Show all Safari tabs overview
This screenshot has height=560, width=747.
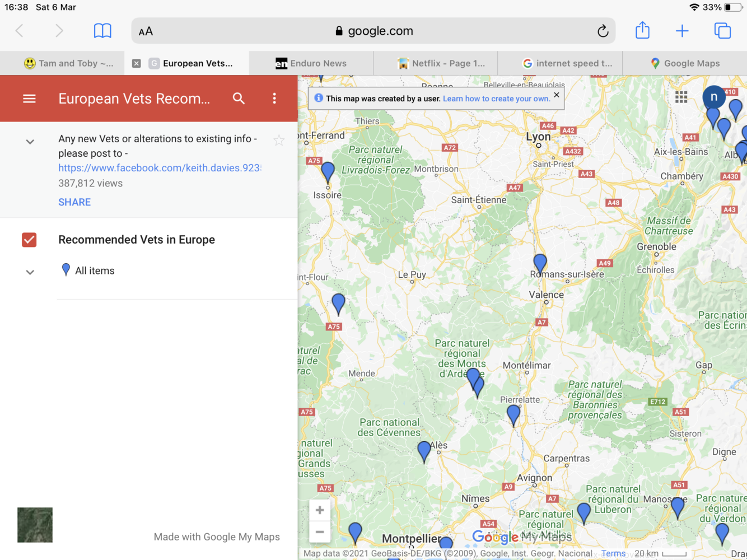click(x=722, y=31)
